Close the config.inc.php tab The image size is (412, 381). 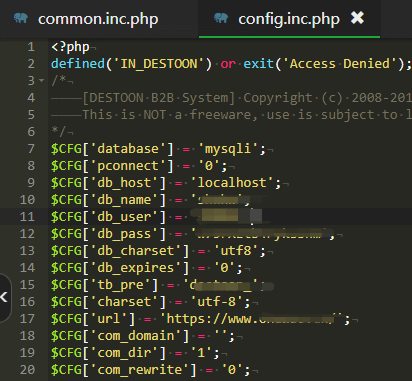357,18
